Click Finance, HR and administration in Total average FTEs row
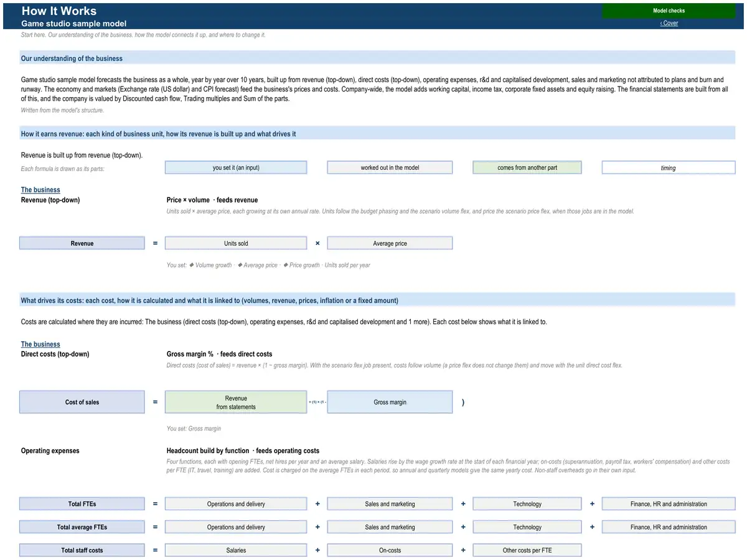The image size is (747, 560). pos(669,527)
